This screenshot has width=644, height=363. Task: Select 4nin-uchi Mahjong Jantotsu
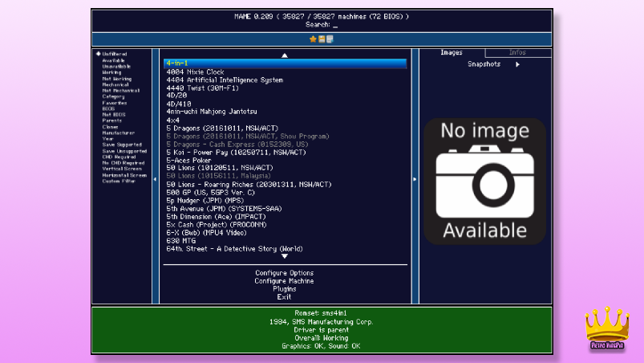(212, 112)
